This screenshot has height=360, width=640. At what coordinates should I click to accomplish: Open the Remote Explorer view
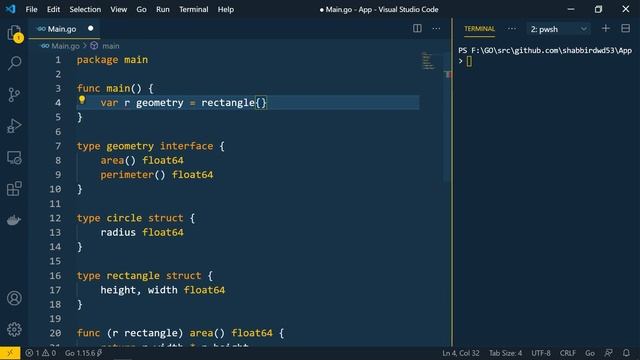pyautogui.click(x=14, y=158)
